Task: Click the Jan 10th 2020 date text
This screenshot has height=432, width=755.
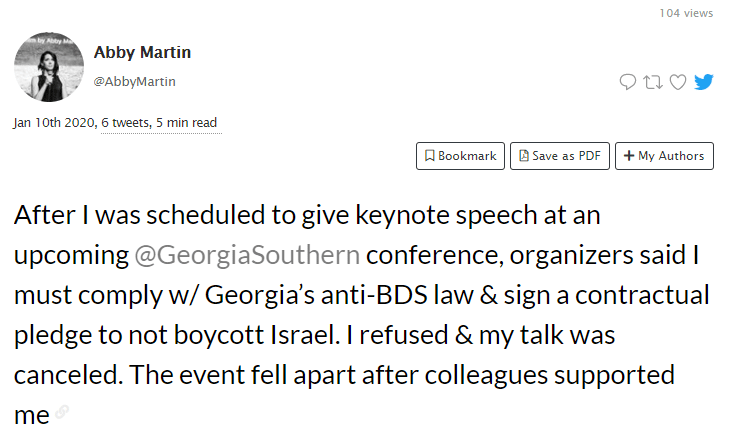Action: pos(54,123)
